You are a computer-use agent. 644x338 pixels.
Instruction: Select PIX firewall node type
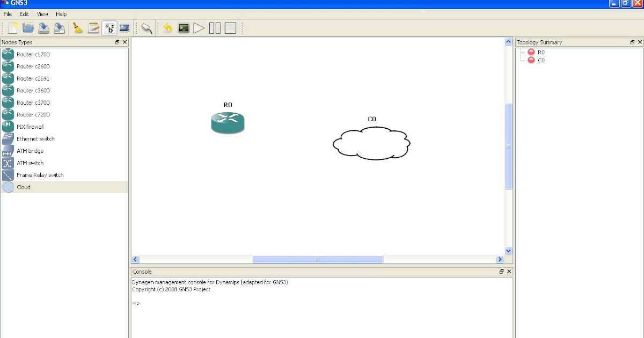coord(64,127)
